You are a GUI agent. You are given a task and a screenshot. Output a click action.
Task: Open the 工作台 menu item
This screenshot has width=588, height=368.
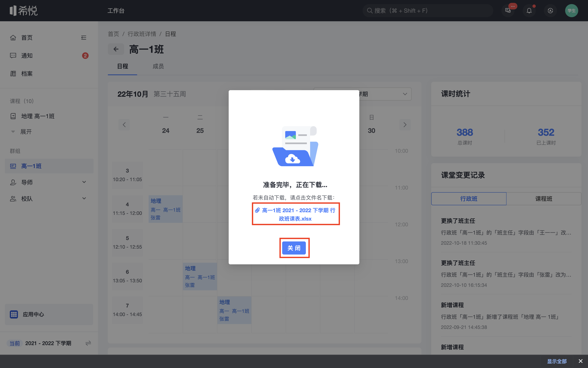[x=116, y=11]
